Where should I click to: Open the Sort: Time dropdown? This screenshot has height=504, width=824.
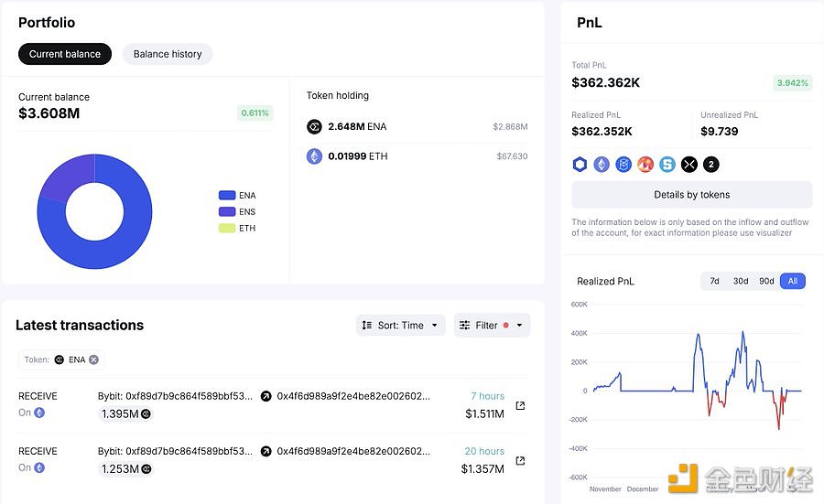tap(400, 325)
